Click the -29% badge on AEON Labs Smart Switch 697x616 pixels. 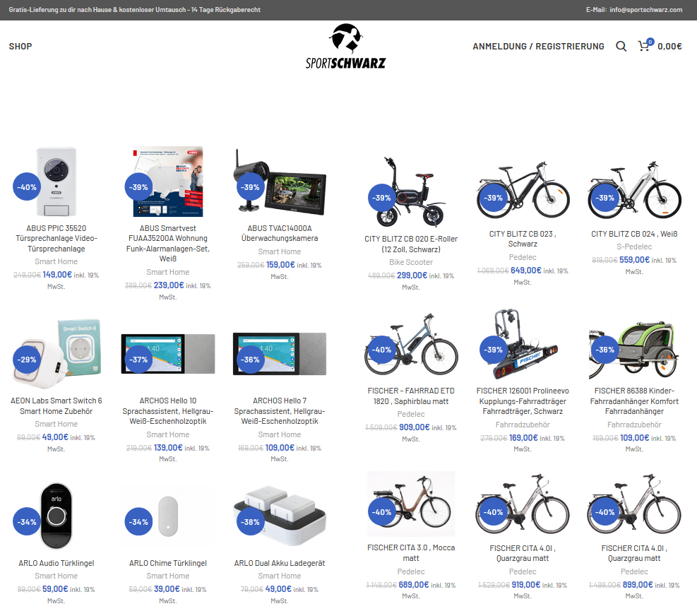(x=27, y=360)
